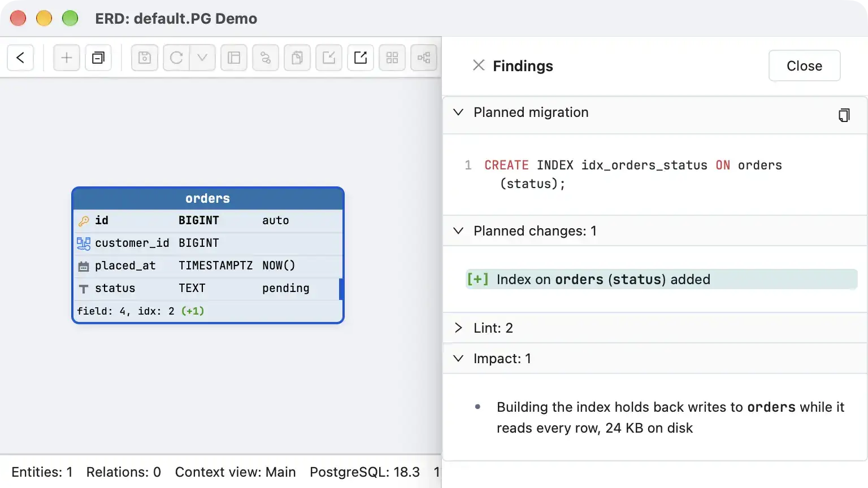The image size is (868, 488).
Task: Click the clipboard paste icon in toolbar
Action: [x=297, y=58]
